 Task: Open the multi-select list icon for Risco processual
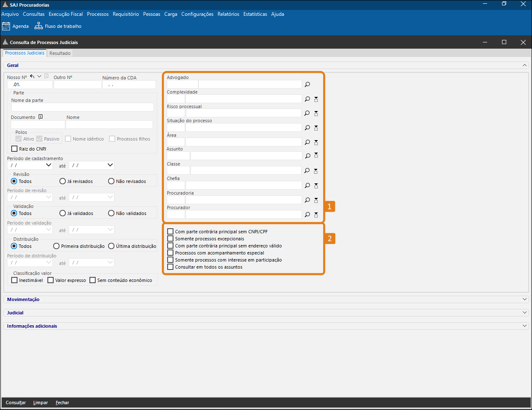click(316, 113)
